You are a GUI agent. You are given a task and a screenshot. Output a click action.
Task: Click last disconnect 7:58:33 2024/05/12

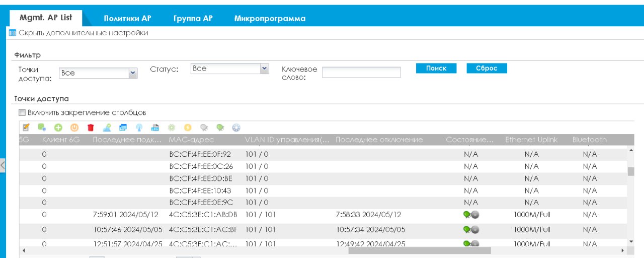(x=368, y=215)
